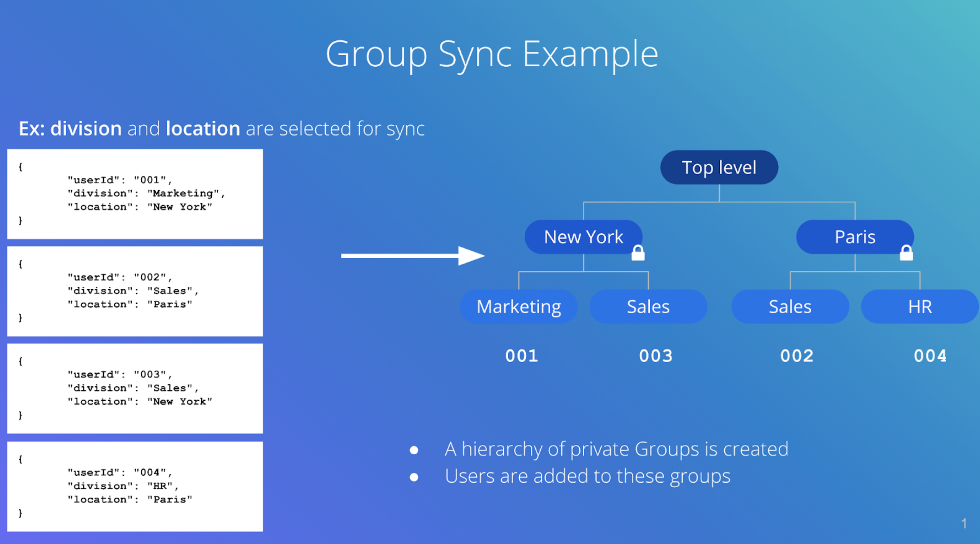Click the user 001 JSON code box
980x544 pixels.
[x=135, y=194]
